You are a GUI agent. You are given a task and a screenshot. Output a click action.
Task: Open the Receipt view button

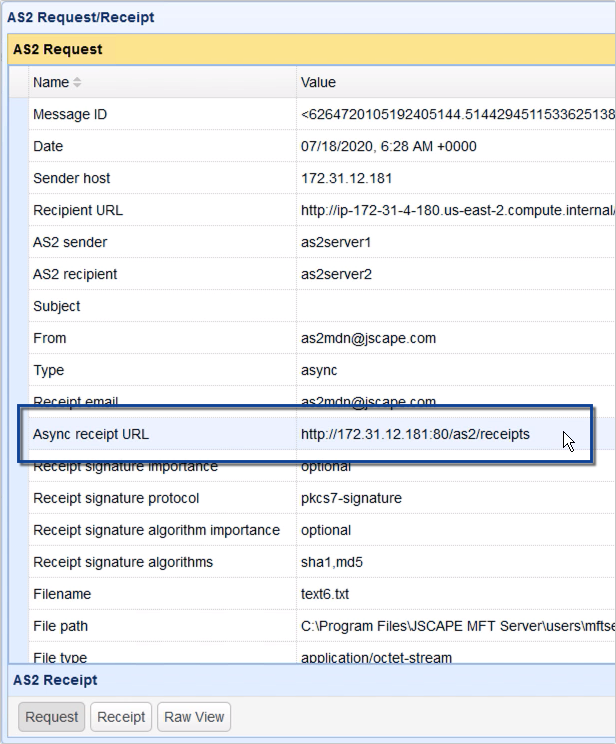(x=120, y=717)
